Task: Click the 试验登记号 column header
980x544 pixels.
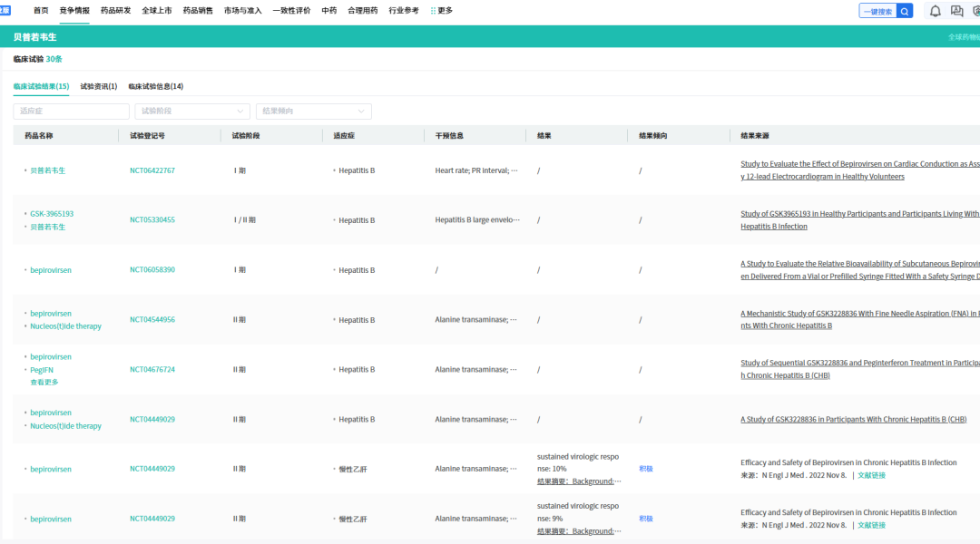Action: 148,135
